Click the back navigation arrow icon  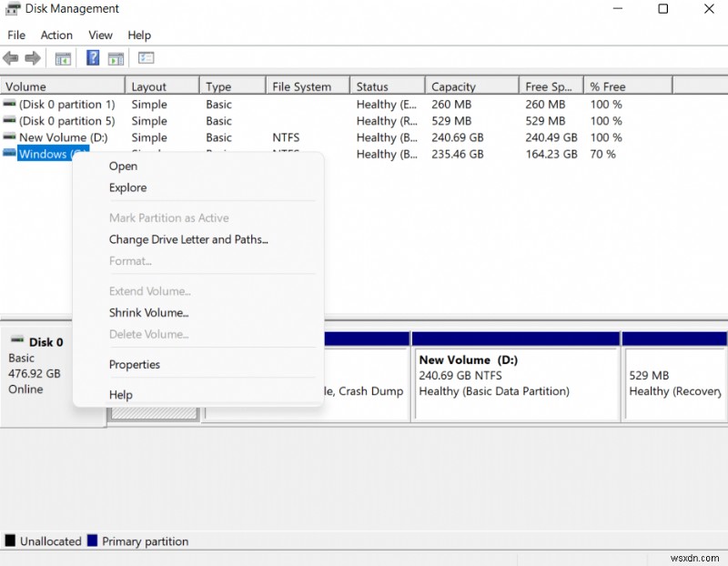(11, 57)
